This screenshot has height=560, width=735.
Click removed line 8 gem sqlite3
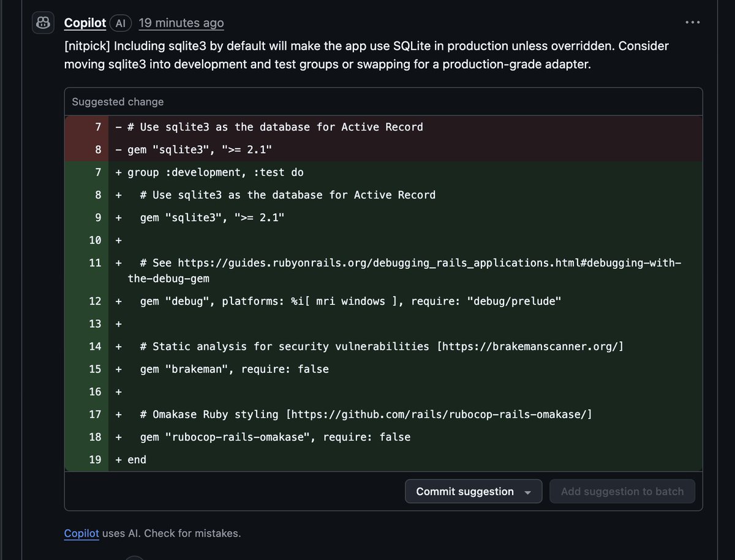point(383,149)
